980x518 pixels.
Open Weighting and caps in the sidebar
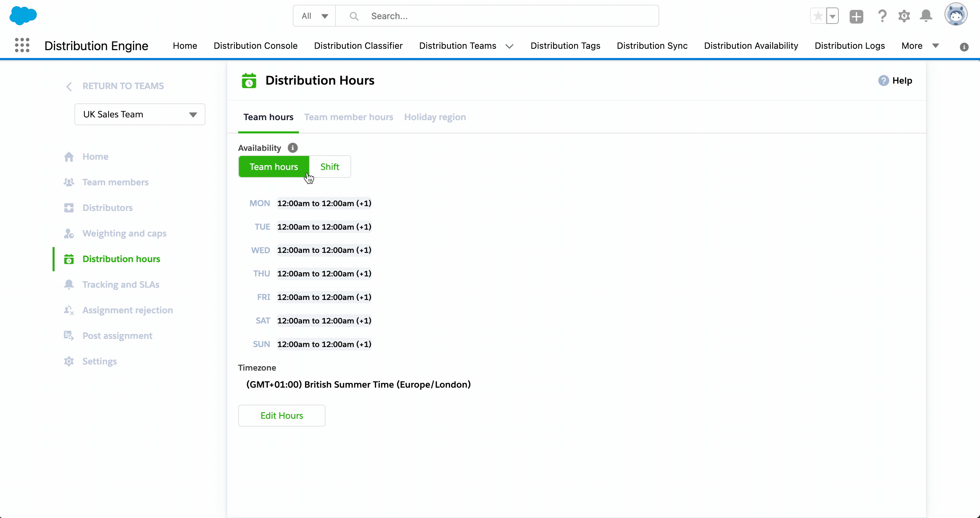125,233
